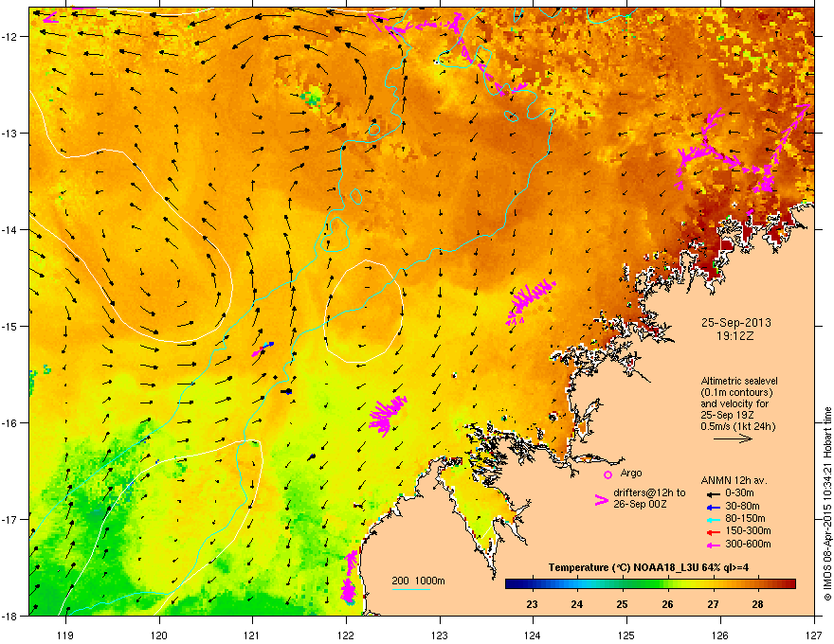This screenshot has height=644, width=834.
Task: Click the thick black ANMN arrow near 121.4°E
Action: [286, 391]
